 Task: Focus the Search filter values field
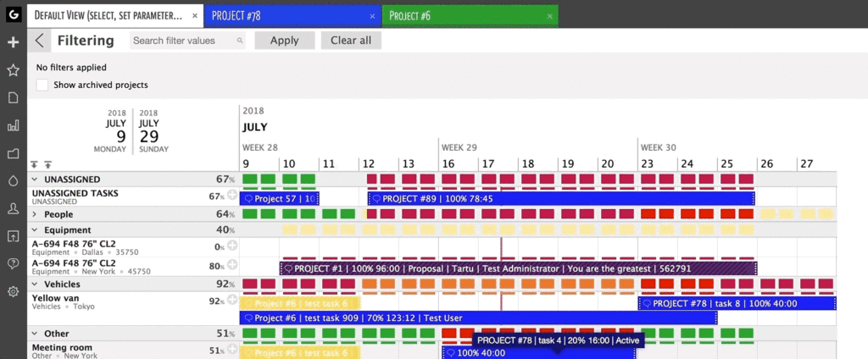(x=187, y=41)
